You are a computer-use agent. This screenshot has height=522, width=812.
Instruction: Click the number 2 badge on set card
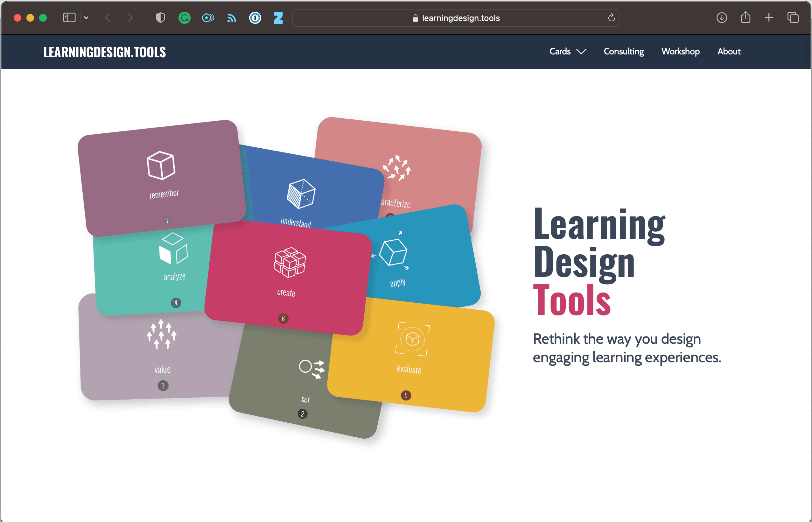(303, 414)
